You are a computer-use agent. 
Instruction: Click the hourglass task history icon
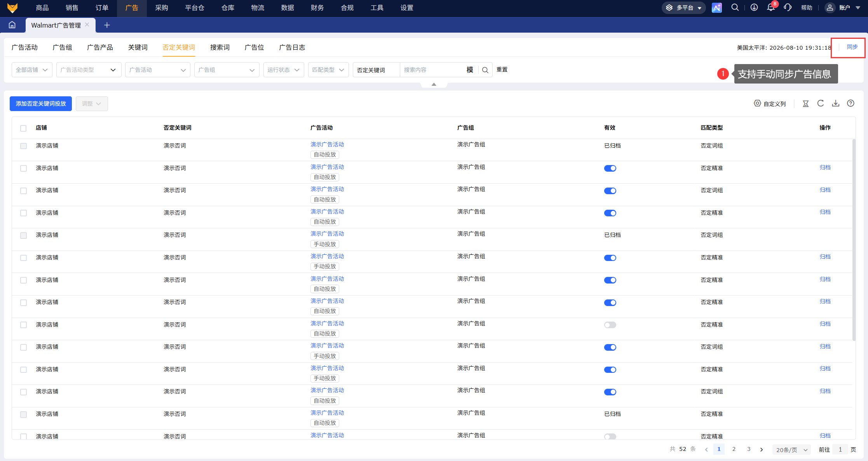click(805, 104)
